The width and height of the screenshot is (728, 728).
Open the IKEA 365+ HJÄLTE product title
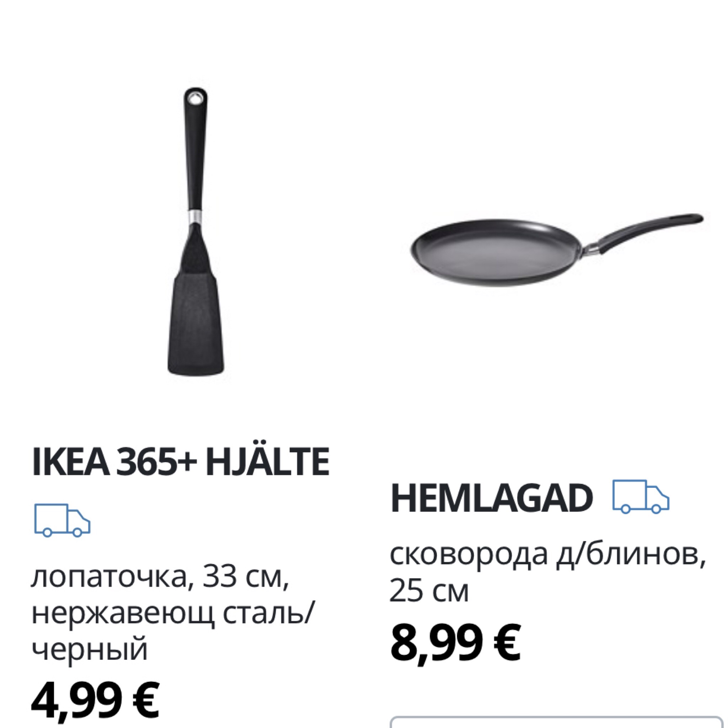[181, 462]
